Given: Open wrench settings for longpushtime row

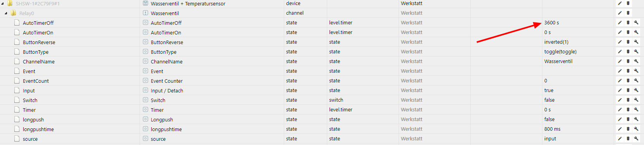Looking at the screenshot, I should pos(636,129).
